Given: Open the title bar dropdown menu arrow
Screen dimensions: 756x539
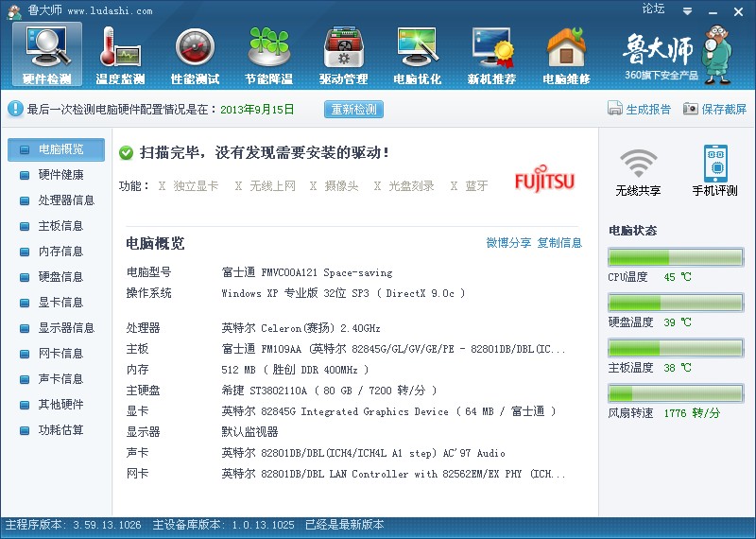Looking at the screenshot, I should [688, 11].
